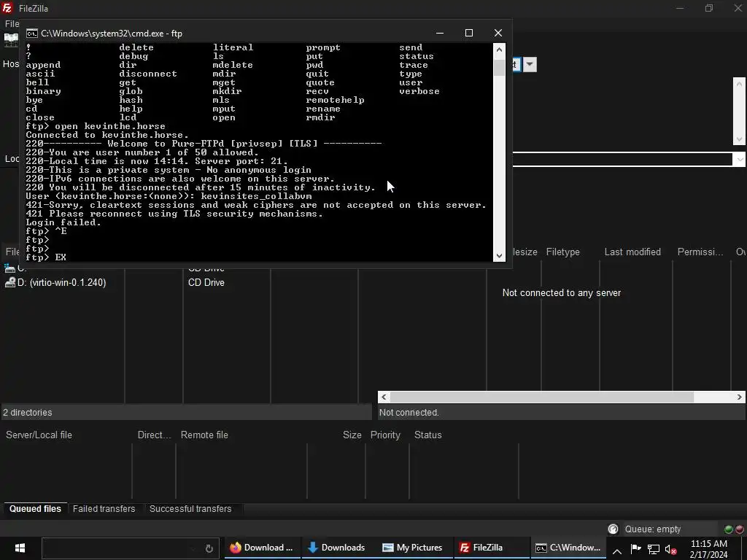The image size is (747, 560).
Task: Close the cmd.exe ftp window
Action: tap(498, 33)
